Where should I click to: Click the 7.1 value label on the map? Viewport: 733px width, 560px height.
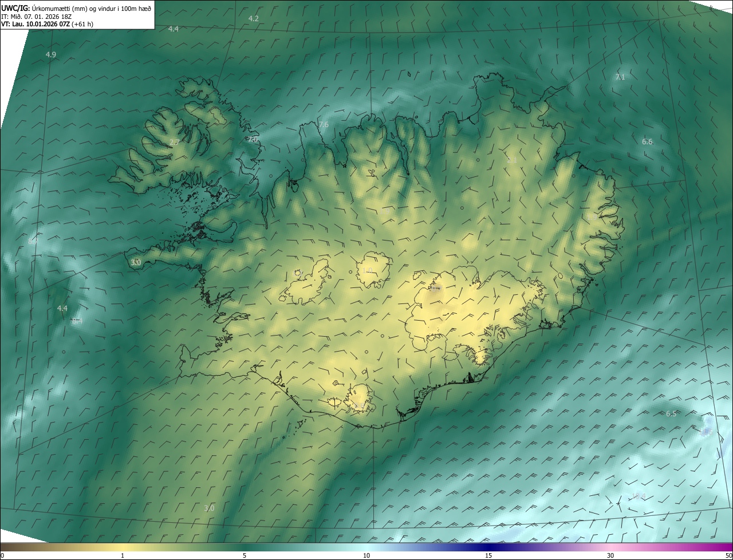(x=620, y=77)
